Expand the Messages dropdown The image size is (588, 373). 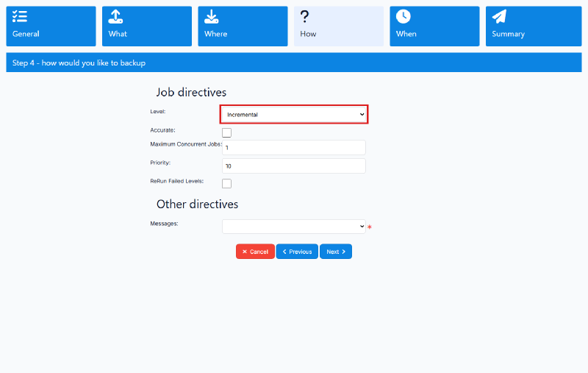point(293,227)
